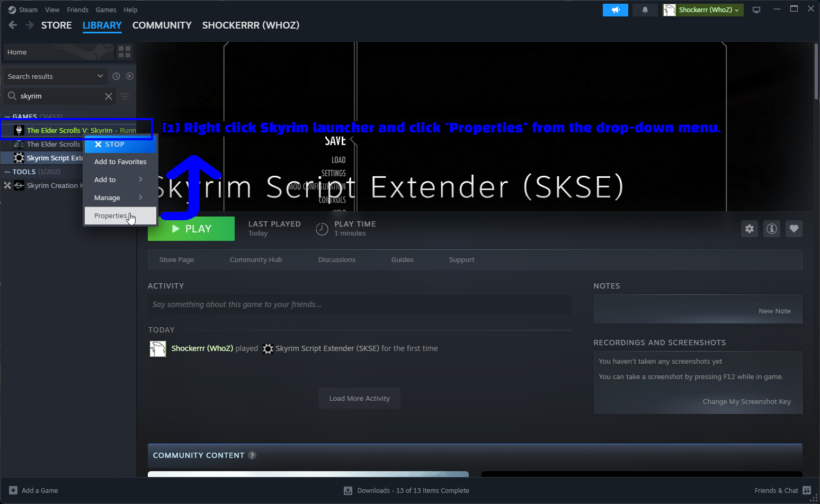Open Community Content help question mark
Image resolution: width=820 pixels, height=504 pixels.
252,455
